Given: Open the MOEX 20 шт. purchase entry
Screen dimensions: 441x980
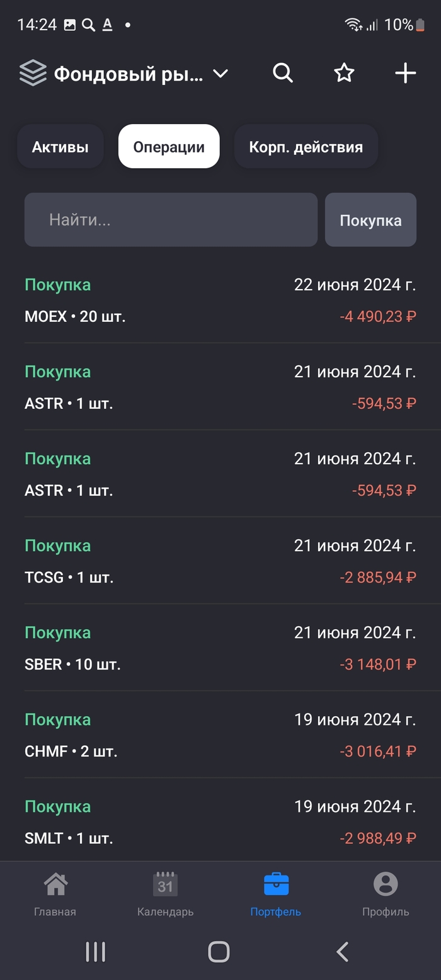Looking at the screenshot, I should point(220,300).
